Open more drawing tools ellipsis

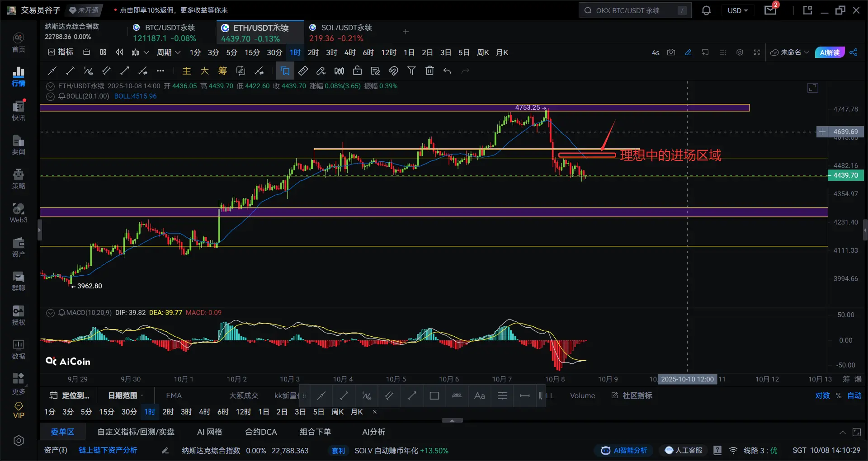(160, 71)
